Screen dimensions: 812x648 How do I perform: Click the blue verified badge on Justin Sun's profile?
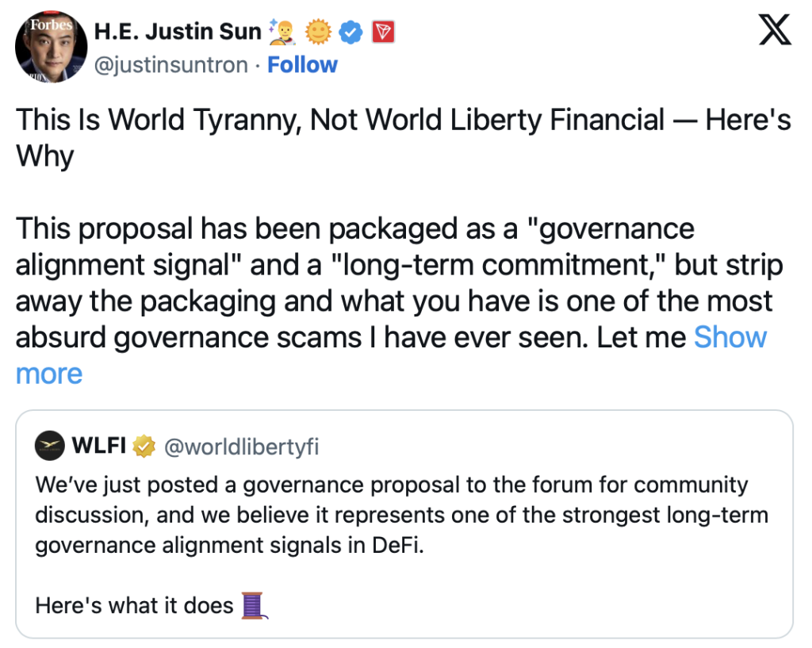click(x=350, y=31)
